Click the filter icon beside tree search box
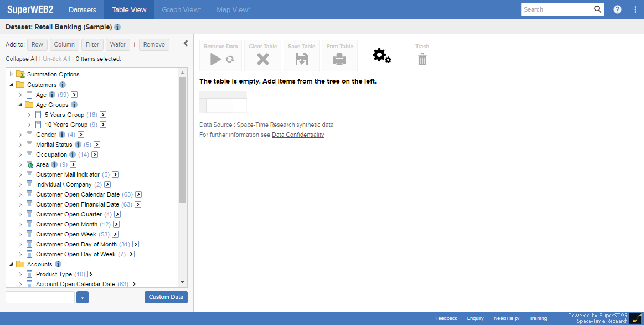Screen dimensions: 644x325 tap(83, 297)
